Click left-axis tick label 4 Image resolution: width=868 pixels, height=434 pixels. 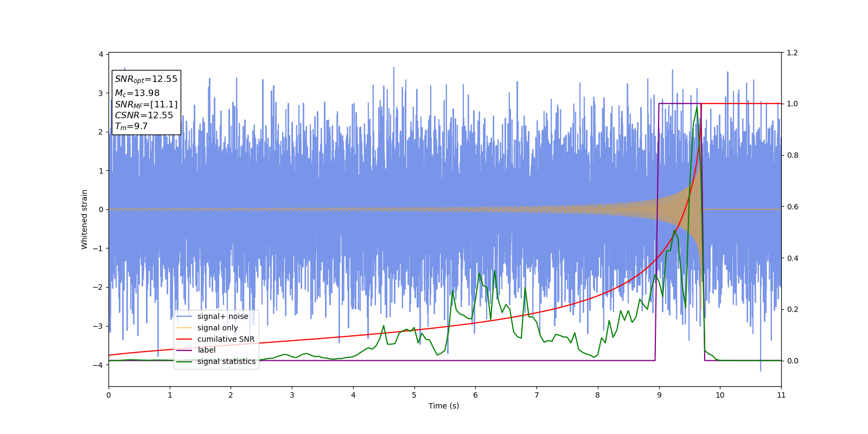(x=101, y=54)
